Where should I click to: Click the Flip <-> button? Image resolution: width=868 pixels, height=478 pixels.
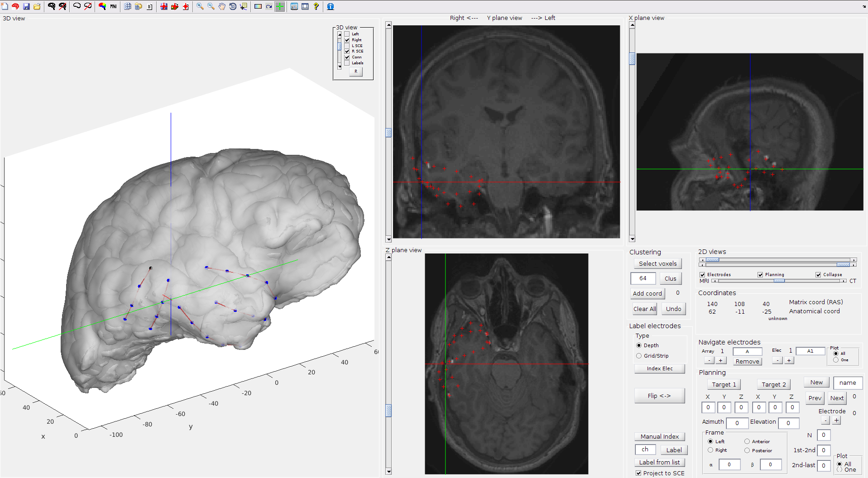coord(659,396)
